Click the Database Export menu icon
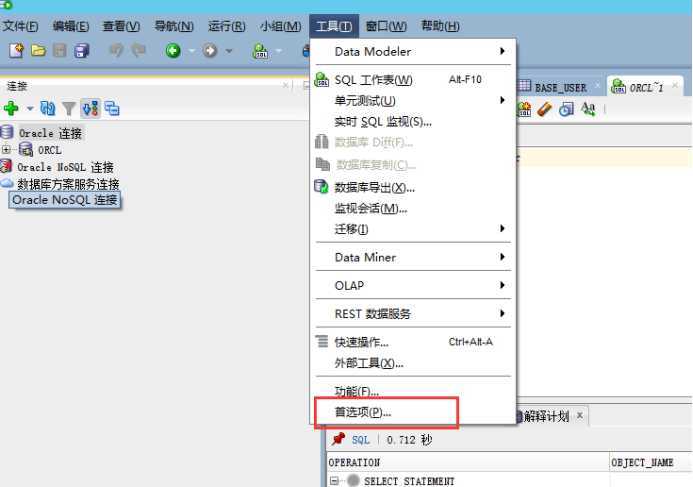Image resolution: width=693 pixels, height=487 pixels. 321,187
